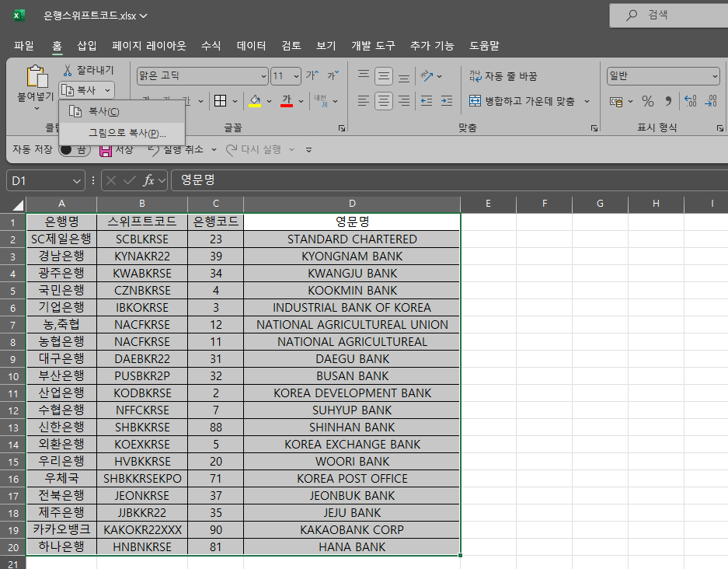Screen dimensions: 728x569
Task: Open the Name Box dropdown arrow
Action: pos(77,180)
